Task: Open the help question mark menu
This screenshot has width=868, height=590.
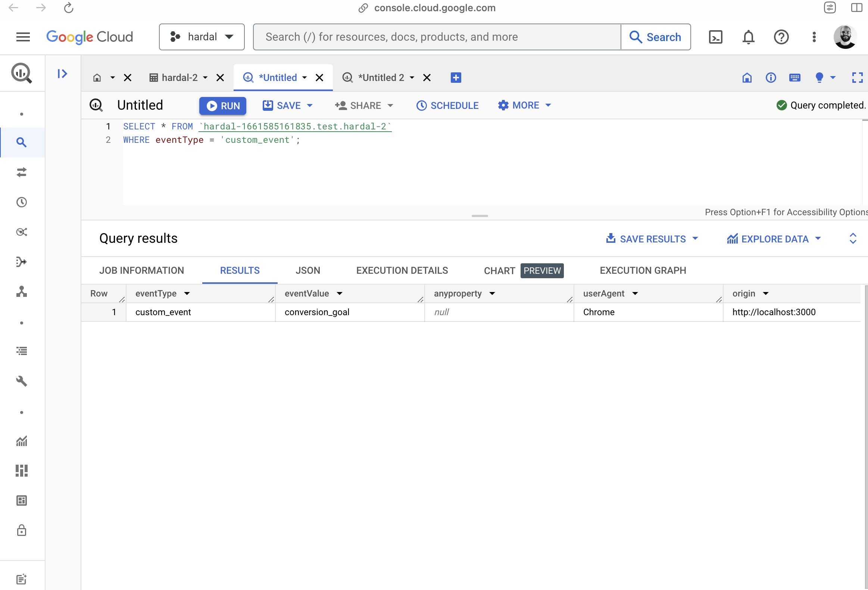Action: coord(781,37)
